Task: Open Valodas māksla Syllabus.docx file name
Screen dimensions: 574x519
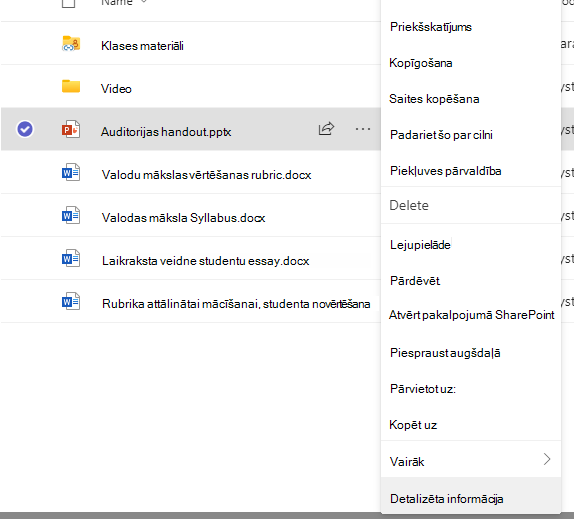Action: 183,218
